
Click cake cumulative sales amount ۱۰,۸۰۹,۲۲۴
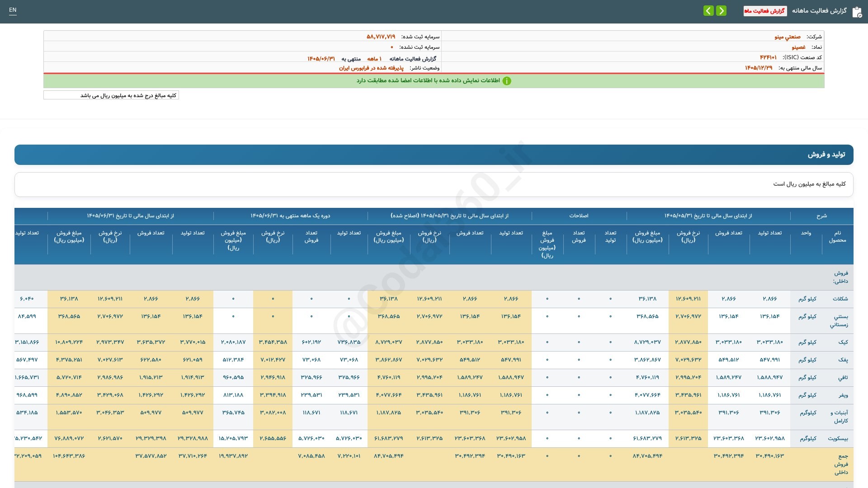pyautogui.click(x=69, y=343)
